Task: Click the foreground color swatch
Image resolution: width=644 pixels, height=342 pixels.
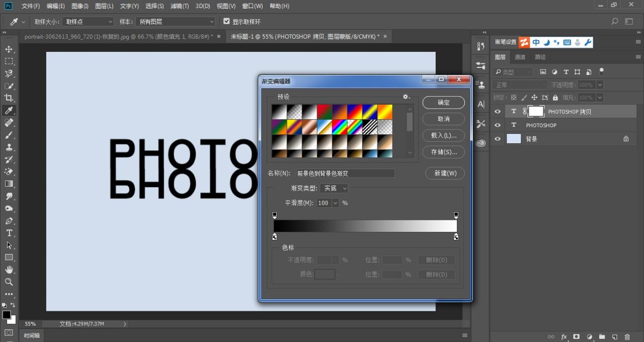Action: (7, 315)
